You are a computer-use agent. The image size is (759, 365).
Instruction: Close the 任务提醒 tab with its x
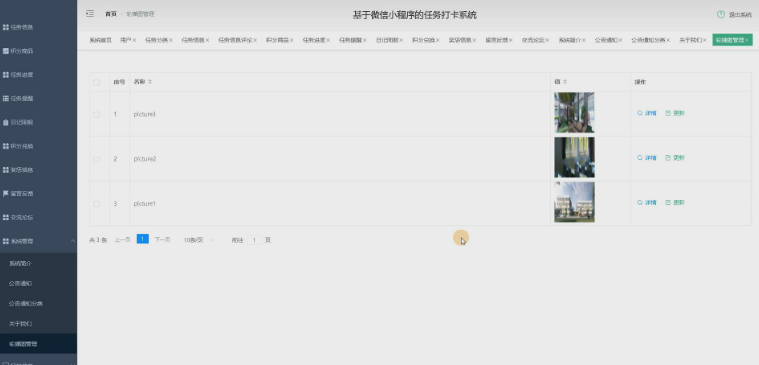click(x=364, y=40)
